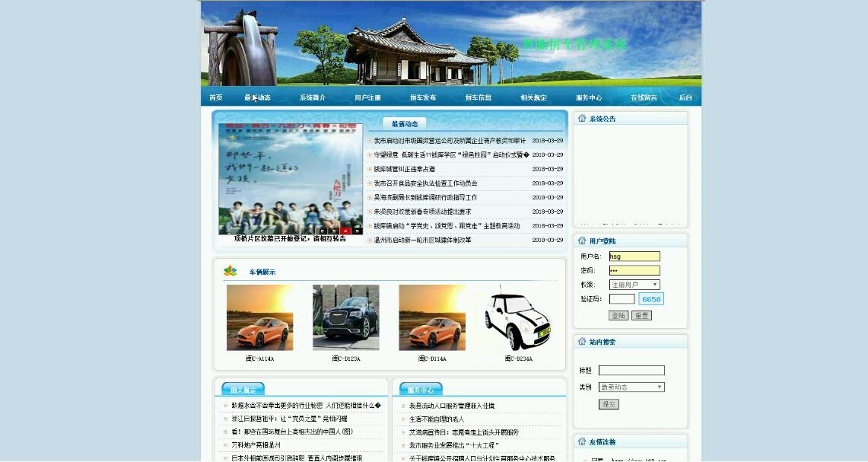Open the 系统简介 navigation item
Viewport: 868px width, 462px height.
coord(313,97)
